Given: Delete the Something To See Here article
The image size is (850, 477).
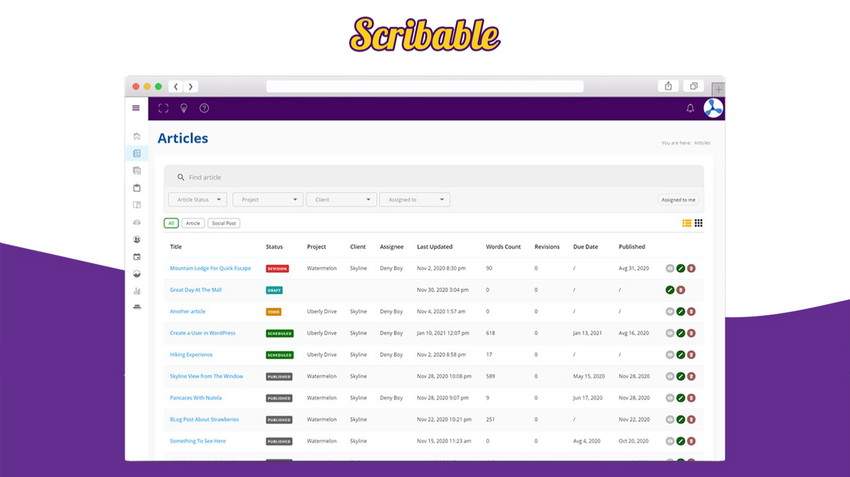Looking at the screenshot, I should click(691, 441).
